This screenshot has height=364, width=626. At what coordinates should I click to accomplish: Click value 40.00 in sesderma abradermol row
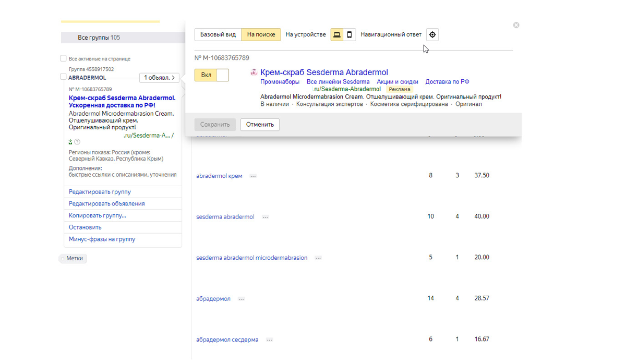pyautogui.click(x=482, y=216)
